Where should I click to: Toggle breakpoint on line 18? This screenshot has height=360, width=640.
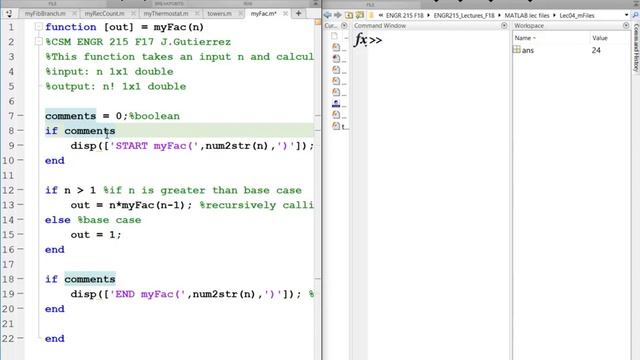coord(20,279)
